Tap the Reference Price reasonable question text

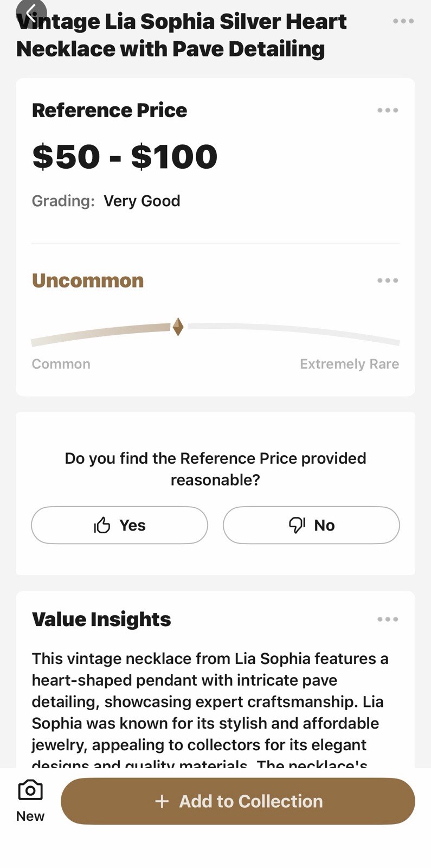tap(215, 469)
